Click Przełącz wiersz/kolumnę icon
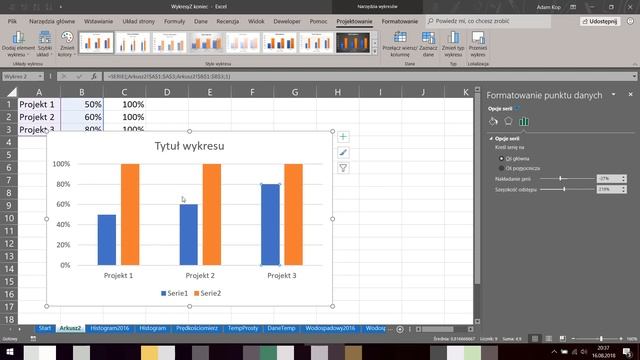 (x=400, y=38)
